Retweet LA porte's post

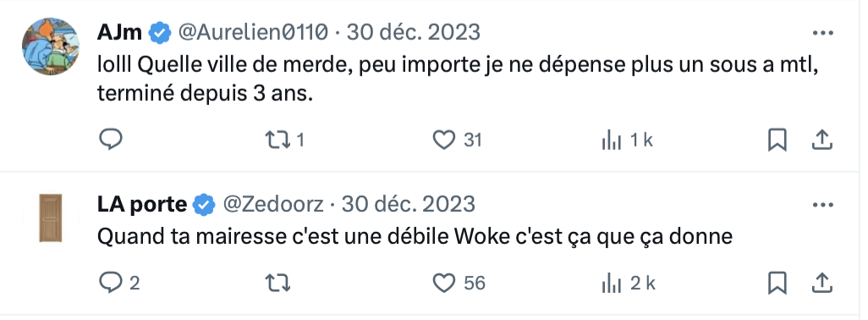coord(277,284)
